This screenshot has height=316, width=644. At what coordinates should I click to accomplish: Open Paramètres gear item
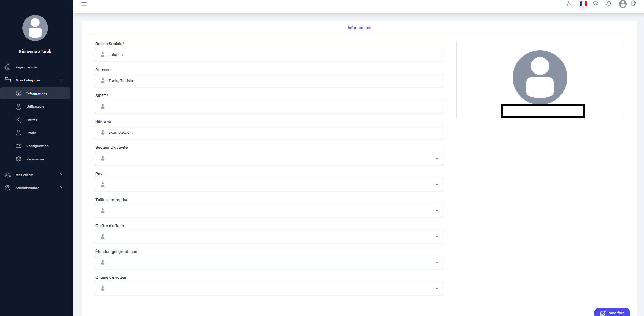click(35, 159)
